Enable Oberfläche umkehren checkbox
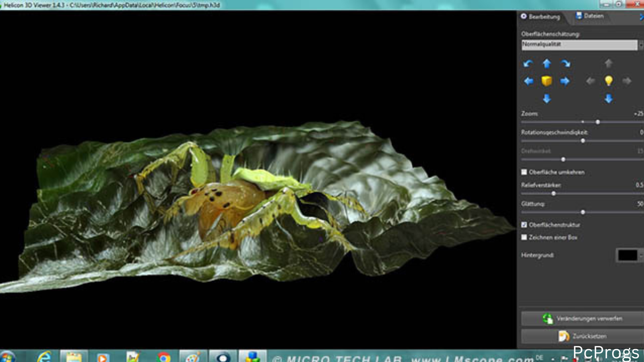 pos(524,172)
